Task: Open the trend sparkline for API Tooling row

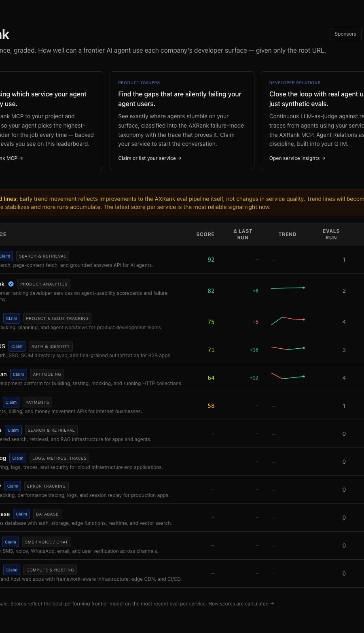Action: pos(288,376)
